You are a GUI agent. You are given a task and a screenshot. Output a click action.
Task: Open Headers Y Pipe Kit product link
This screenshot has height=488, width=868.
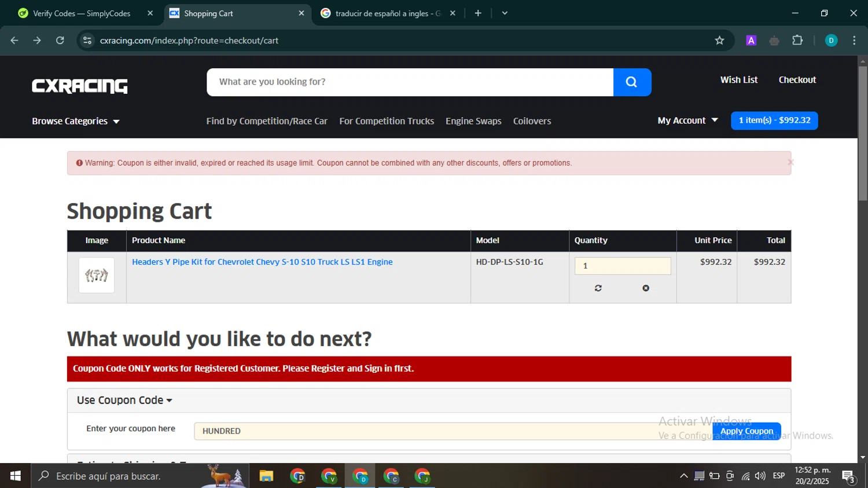pyautogui.click(x=262, y=262)
